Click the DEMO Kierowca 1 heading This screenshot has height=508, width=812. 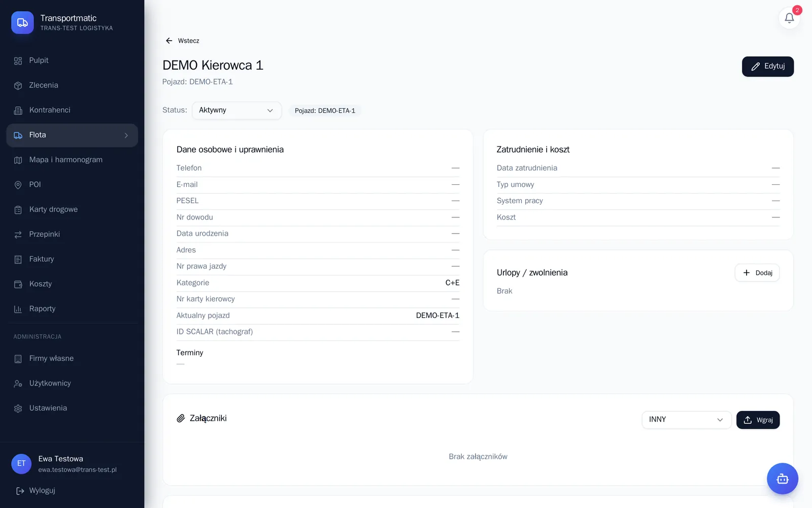pyautogui.click(x=213, y=66)
